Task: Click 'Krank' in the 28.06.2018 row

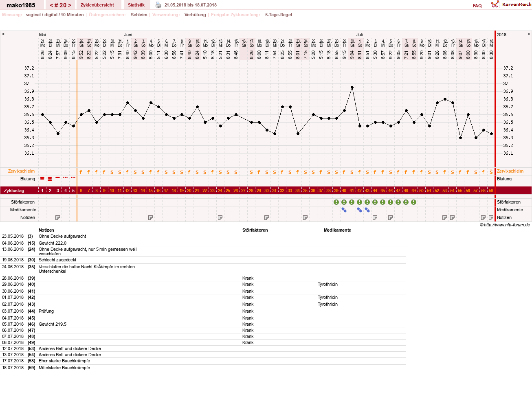Action: coord(248,278)
